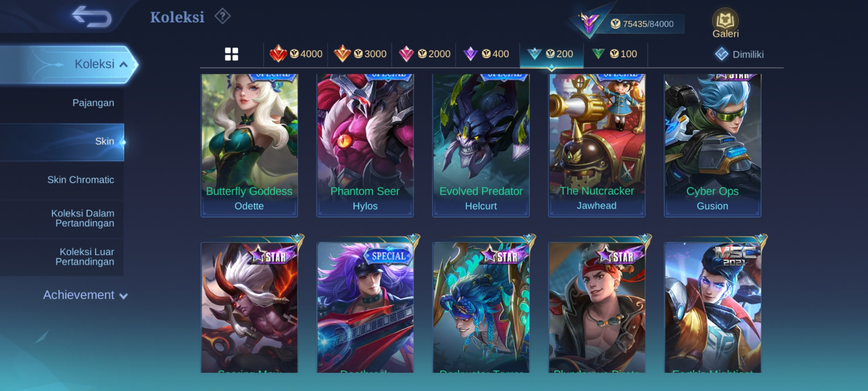Select the blue 200 tier tab
Viewport: 868px width, 391px height.
(x=551, y=54)
